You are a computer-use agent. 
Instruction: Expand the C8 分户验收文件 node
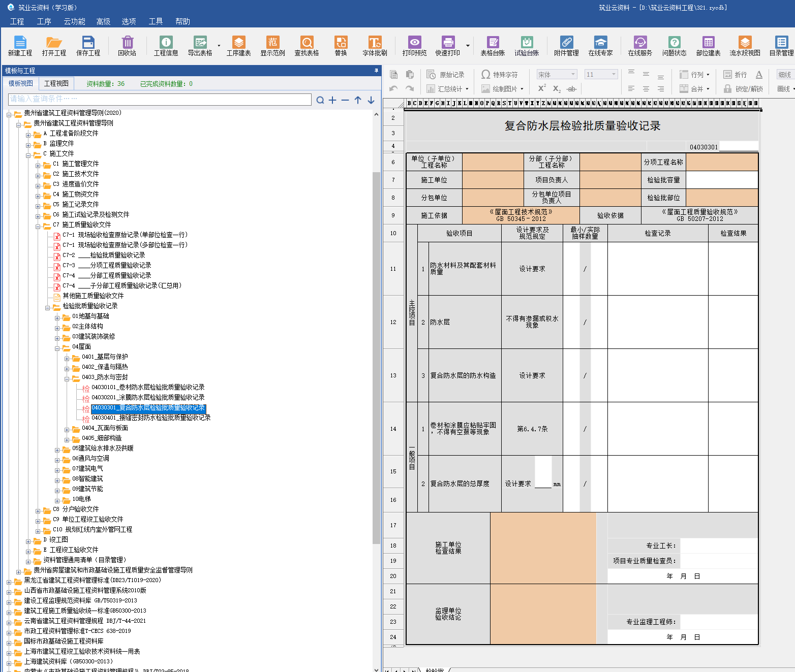tap(38, 511)
